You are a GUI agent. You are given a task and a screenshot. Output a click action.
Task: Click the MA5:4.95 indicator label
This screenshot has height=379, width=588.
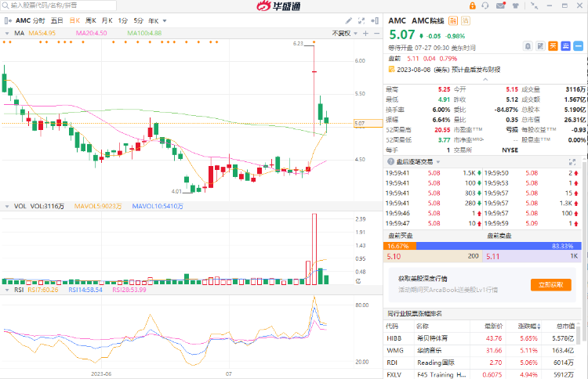tap(42, 34)
